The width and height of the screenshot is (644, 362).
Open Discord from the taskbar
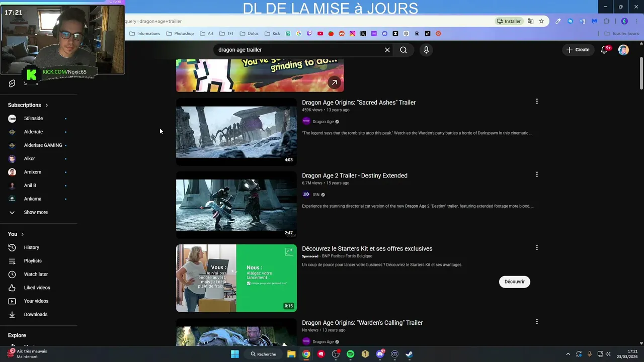380,354
